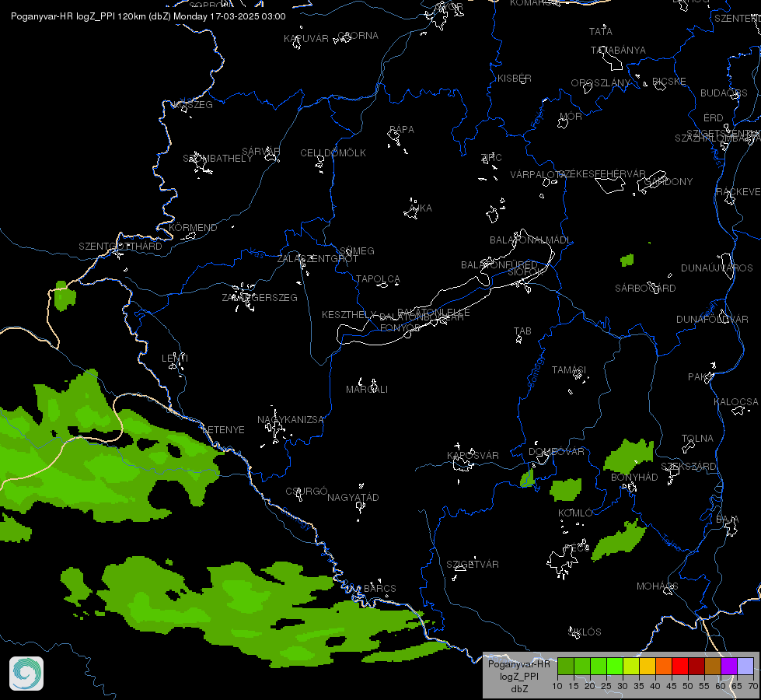
Task: Click the BONYHÁD city label
Action: click(634, 477)
